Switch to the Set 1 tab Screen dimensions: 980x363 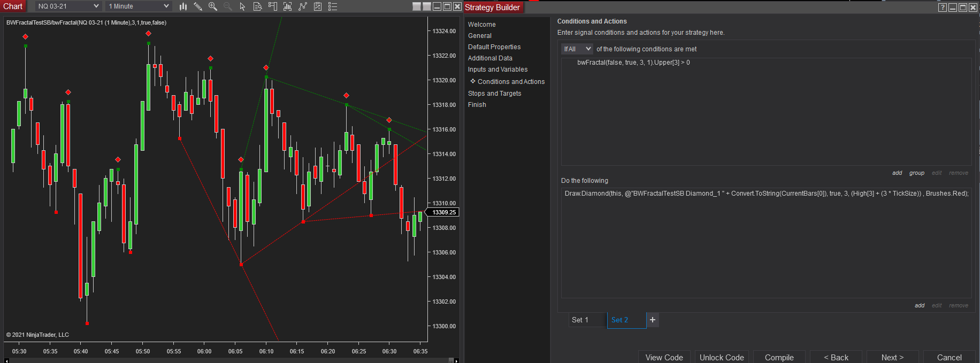pyautogui.click(x=580, y=320)
